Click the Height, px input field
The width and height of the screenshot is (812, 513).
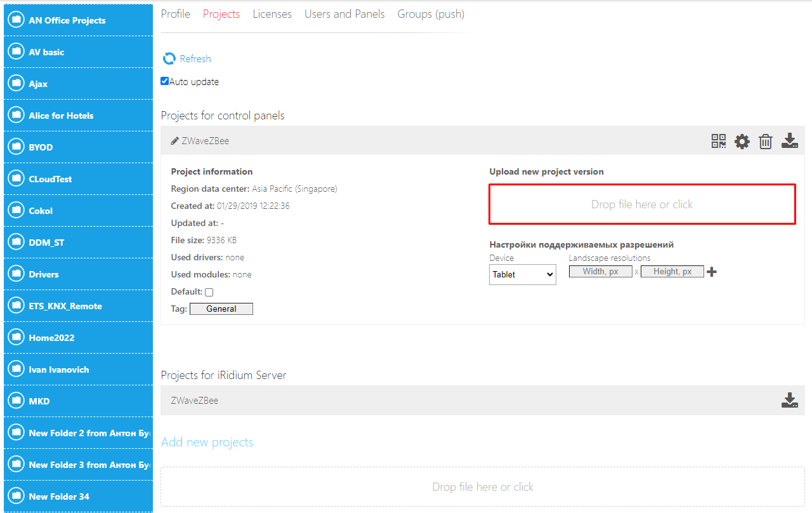(672, 272)
